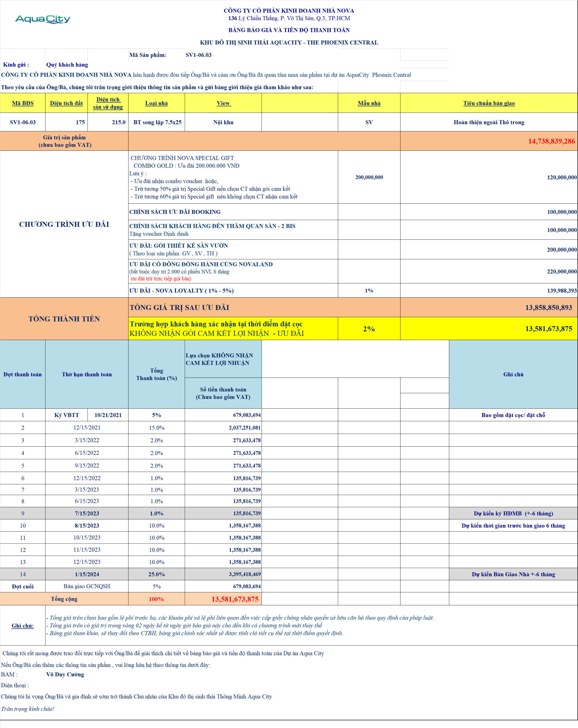Select 'Dự kiến Bàn Giao Nhà +-6 tháng' note

[513, 574]
